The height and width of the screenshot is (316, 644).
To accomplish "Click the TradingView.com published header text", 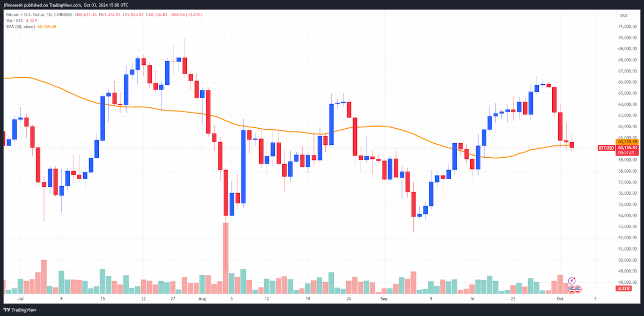I will click(x=66, y=5).
